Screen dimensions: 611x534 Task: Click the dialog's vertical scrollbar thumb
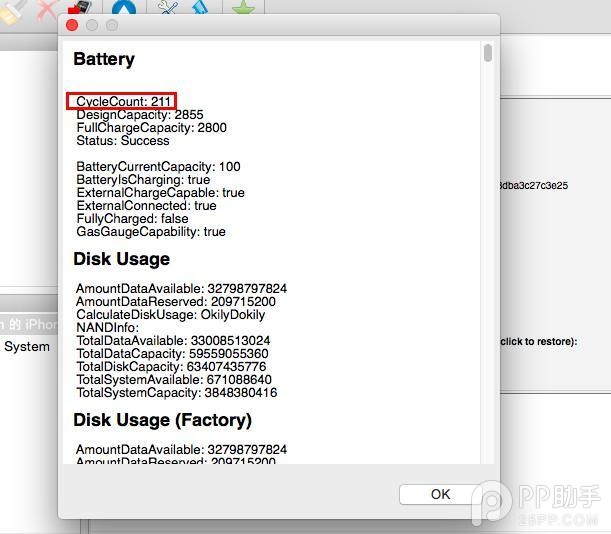[487, 53]
